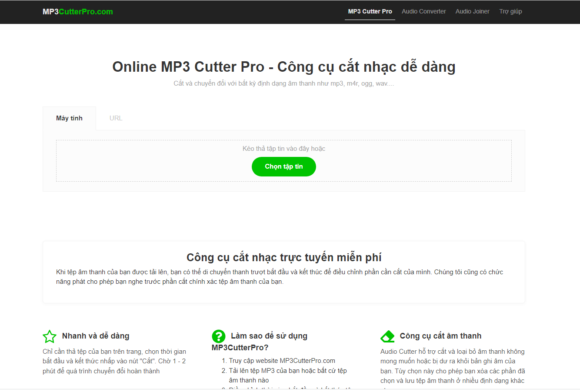Screen dimensions: 580x392
Task: Open the Trợ giúp help menu
Action: pyautogui.click(x=510, y=11)
